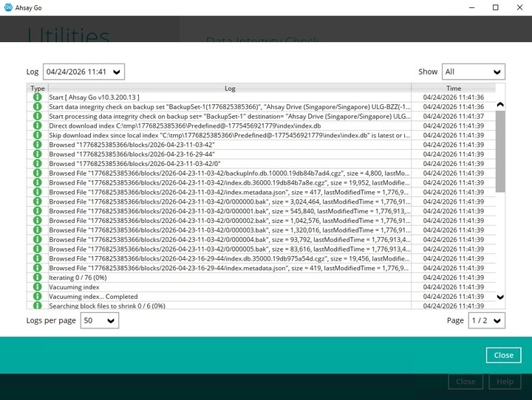Select log entry backupInfo.db.10000 size 4,800
This screenshot has width=532, height=400.
[x=230, y=173]
